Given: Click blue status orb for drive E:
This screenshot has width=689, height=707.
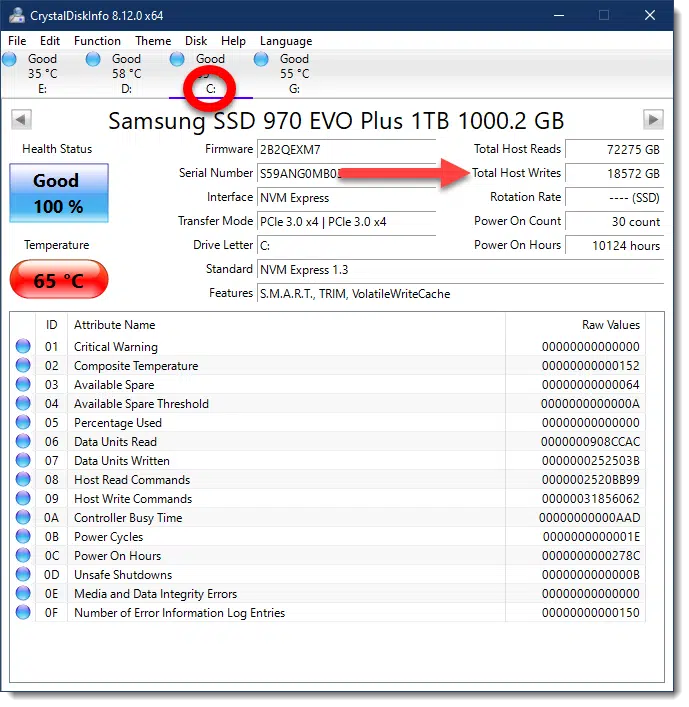Looking at the screenshot, I should (9, 59).
